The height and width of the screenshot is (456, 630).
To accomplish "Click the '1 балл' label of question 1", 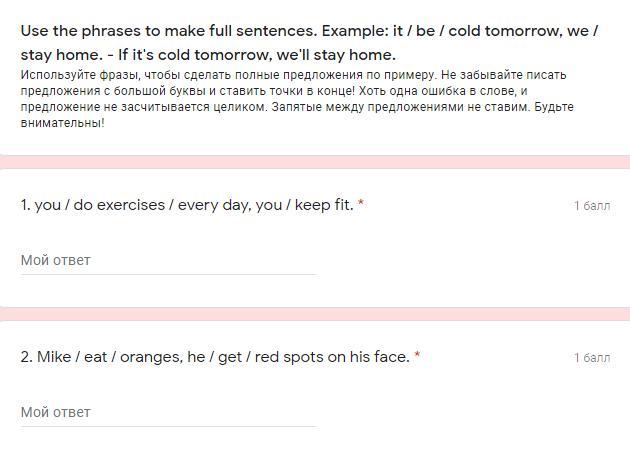I will coord(591,206).
